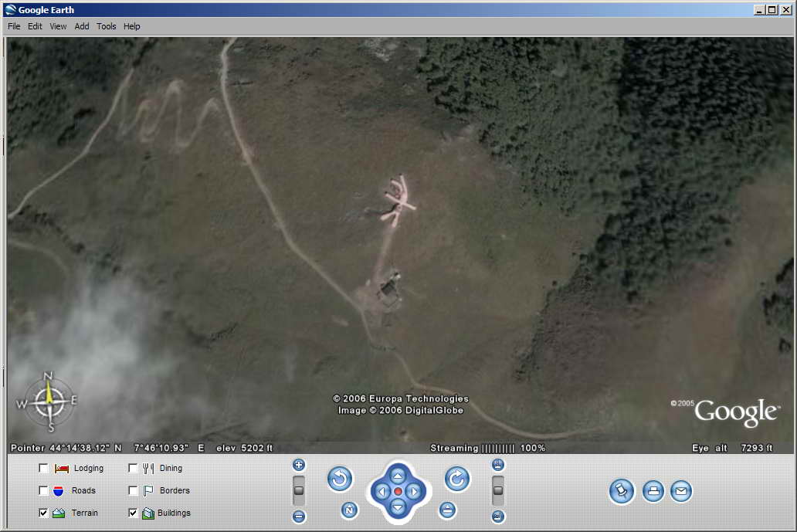This screenshot has height=532, width=797.
Task: Reset north with the N button
Action: (349, 510)
